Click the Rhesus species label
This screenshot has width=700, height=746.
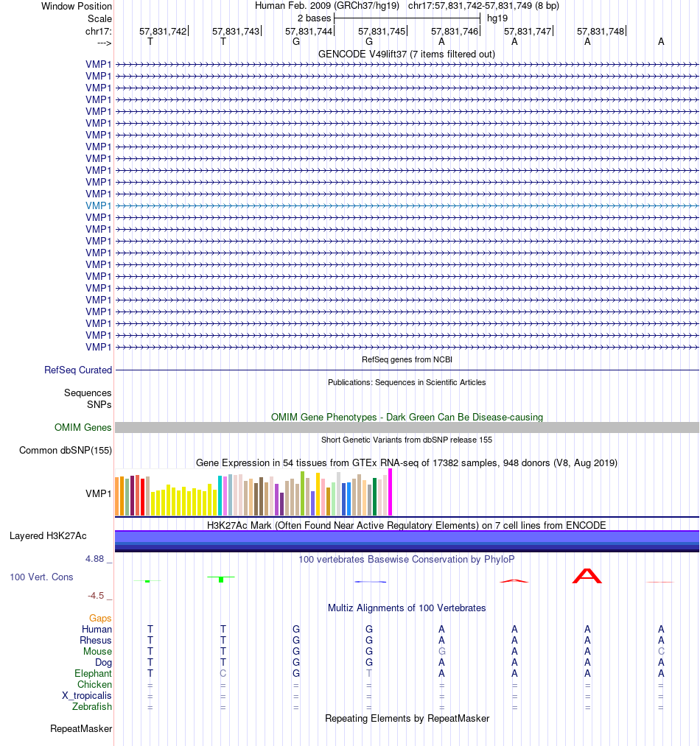[96, 640]
